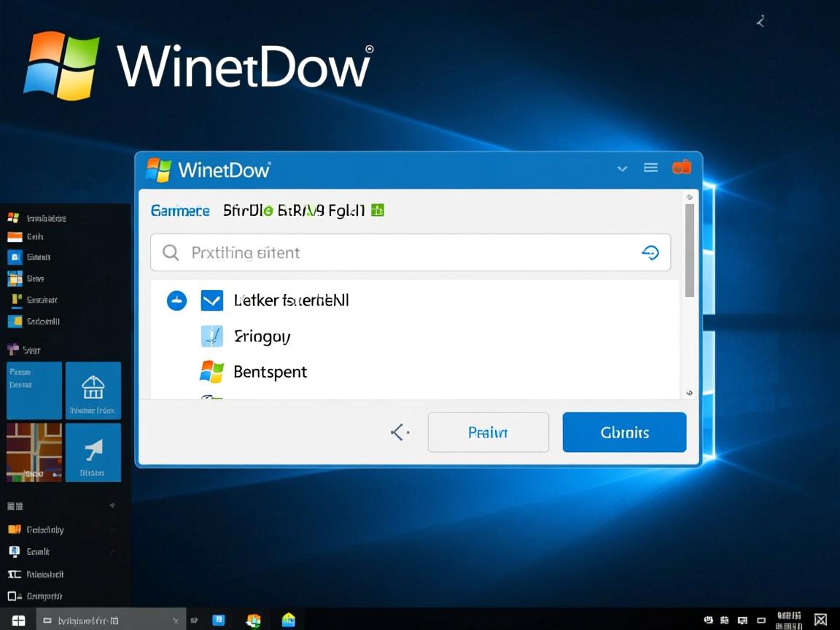Enable the paper plane Dtrabs tile
The width and height of the screenshot is (840, 630).
(x=93, y=452)
